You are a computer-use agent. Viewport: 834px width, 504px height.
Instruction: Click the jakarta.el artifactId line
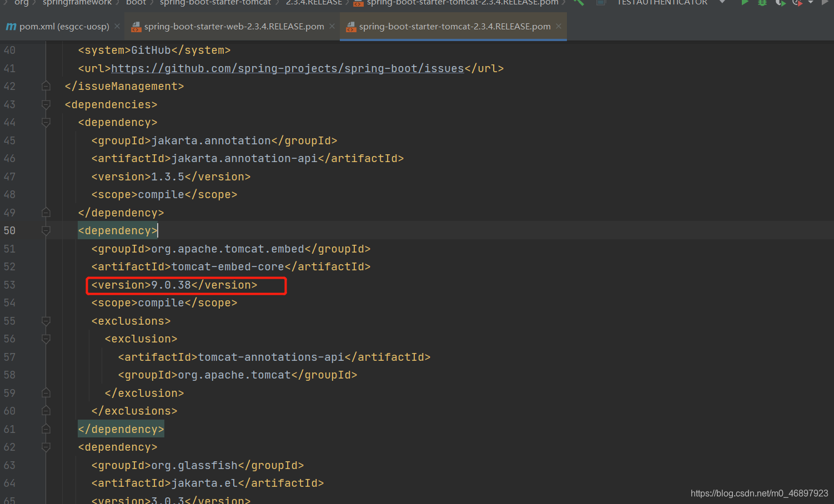(x=208, y=483)
